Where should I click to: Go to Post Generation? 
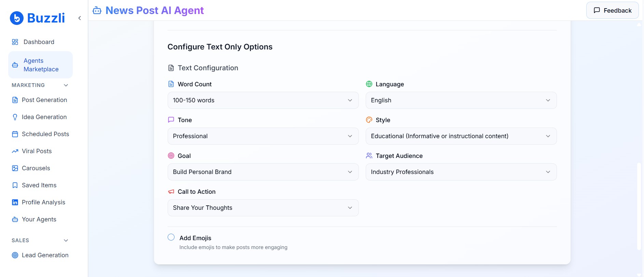pos(44,100)
